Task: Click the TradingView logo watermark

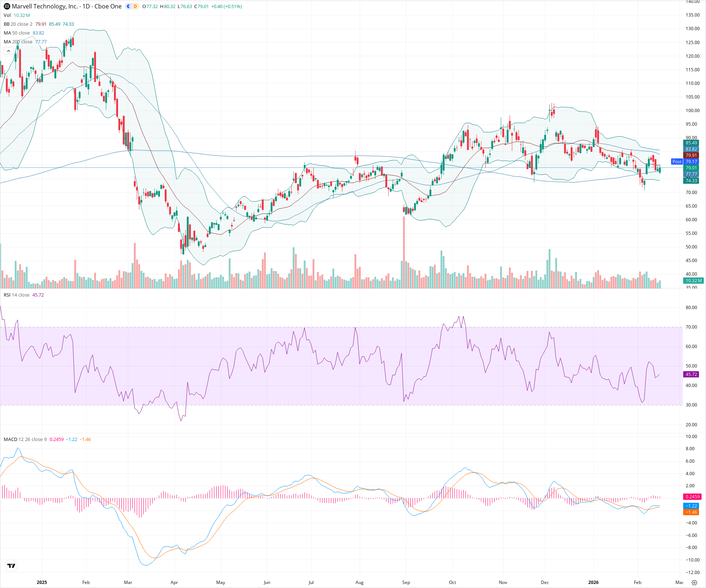Action: [x=11, y=566]
